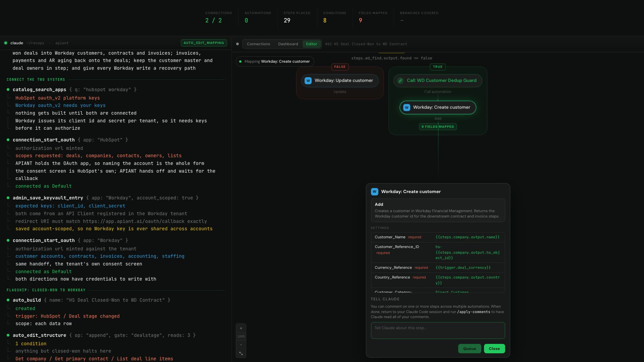Click the Mapping Workday: Create customer pill
Image resolution: width=644 pixels, height=362 pixels.
point(275,62)
